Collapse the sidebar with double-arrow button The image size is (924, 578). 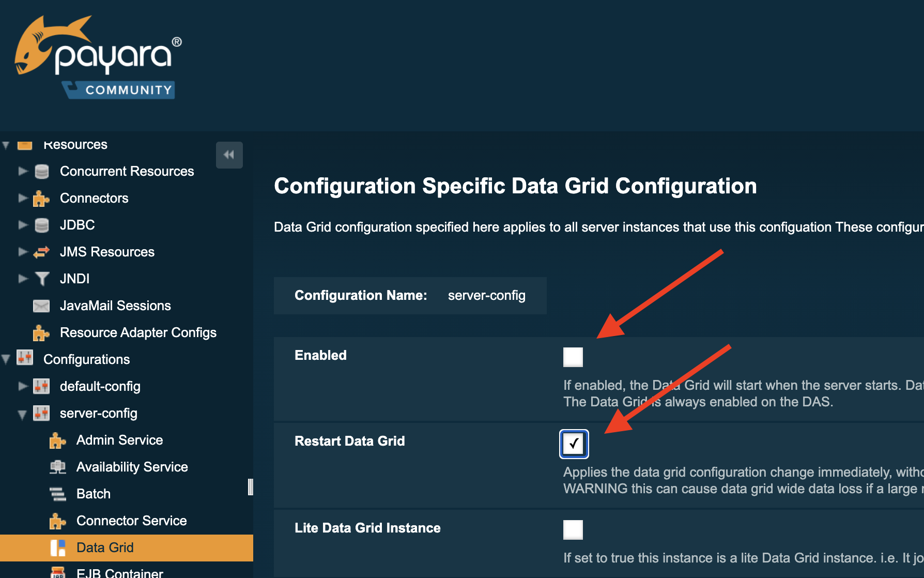coord(229,155)
